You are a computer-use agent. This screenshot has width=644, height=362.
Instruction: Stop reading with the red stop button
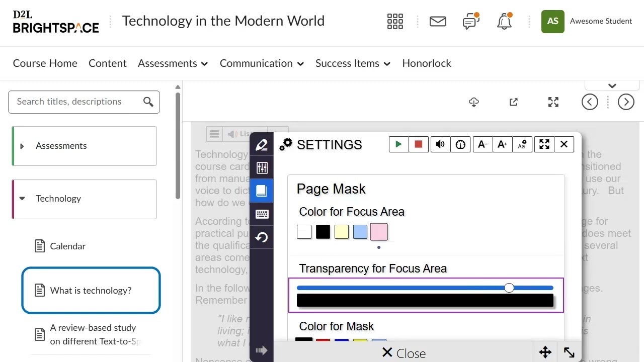(418, 144)
